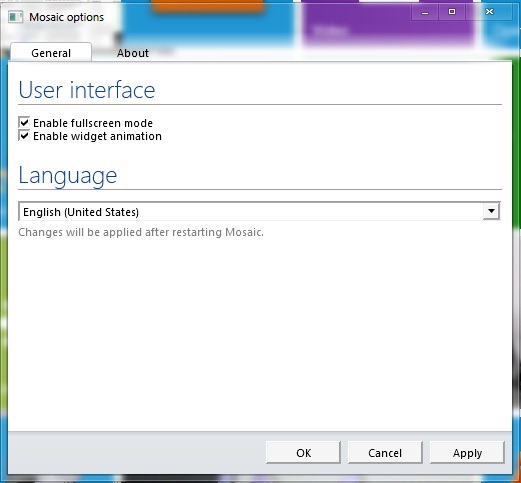Click the Language section heading
This screenshot has width=521, height=483.
tap(68, 176)
